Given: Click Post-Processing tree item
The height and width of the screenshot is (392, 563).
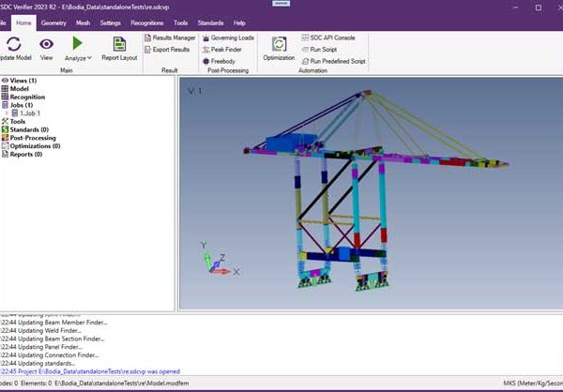Looking at the screenshot, I should pyautogui.click(x=36, y=138).
